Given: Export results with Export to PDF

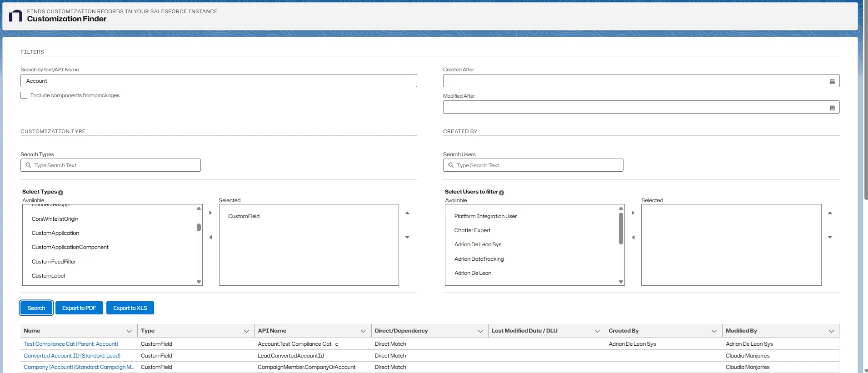Looking at the screenshot, I should [79, 308].
